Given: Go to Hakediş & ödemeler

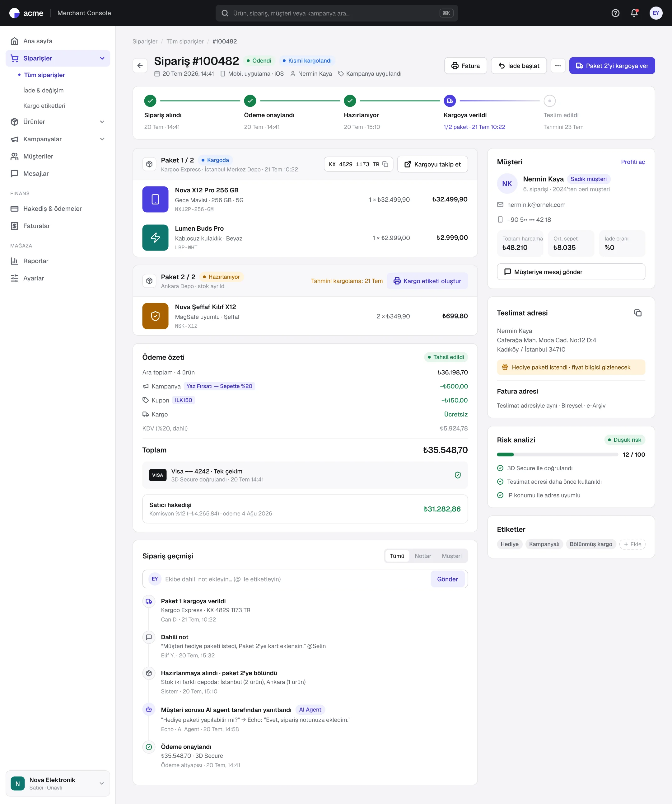Looking at the screenshot, I should coord(58,209).
